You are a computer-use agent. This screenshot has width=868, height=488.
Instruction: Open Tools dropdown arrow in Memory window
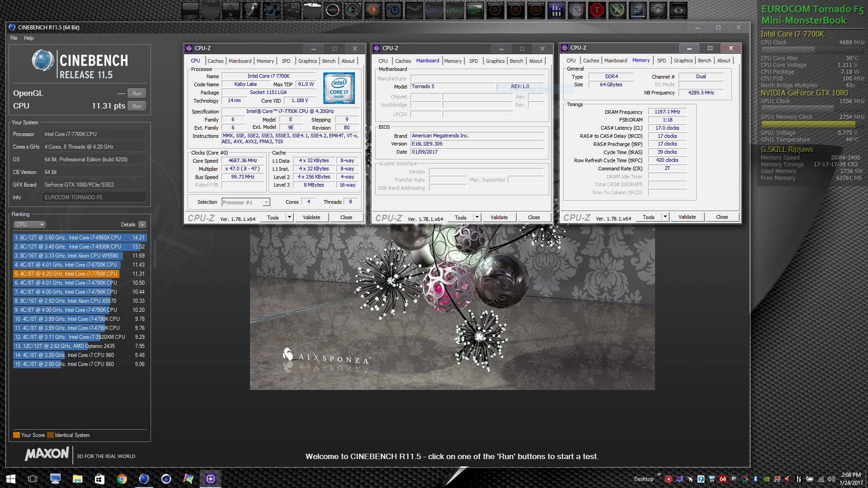[665, 217]
